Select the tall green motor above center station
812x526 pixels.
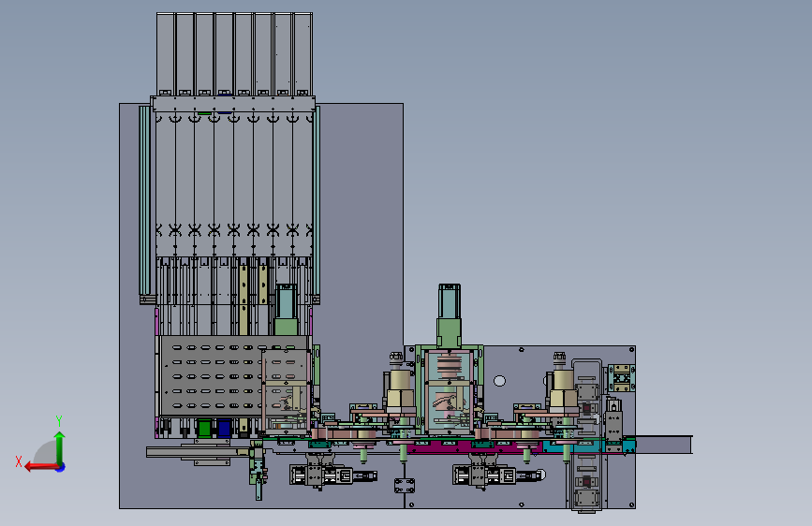coord(449,315)
